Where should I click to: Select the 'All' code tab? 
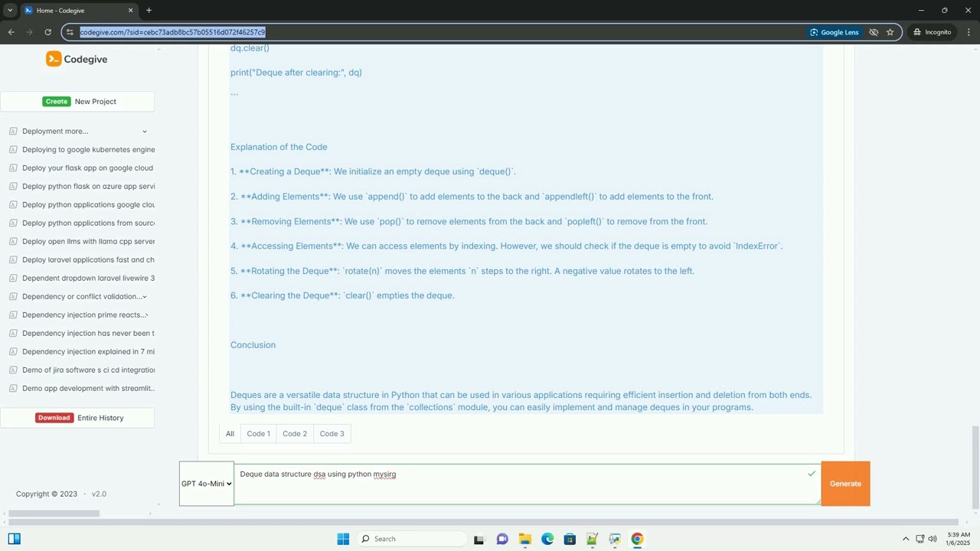click(x=230, y=434)
